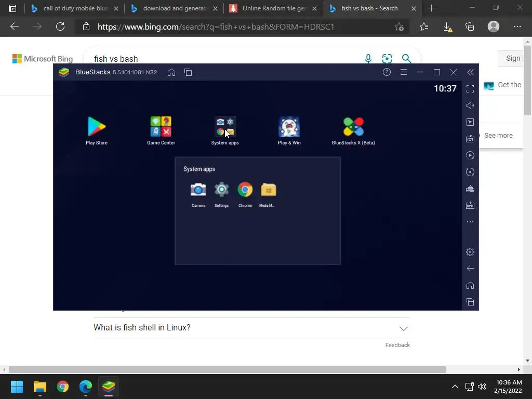This screenshot has height=399, width=532.
Task: Open File Explorer from the taskbar
Action: 39,387
